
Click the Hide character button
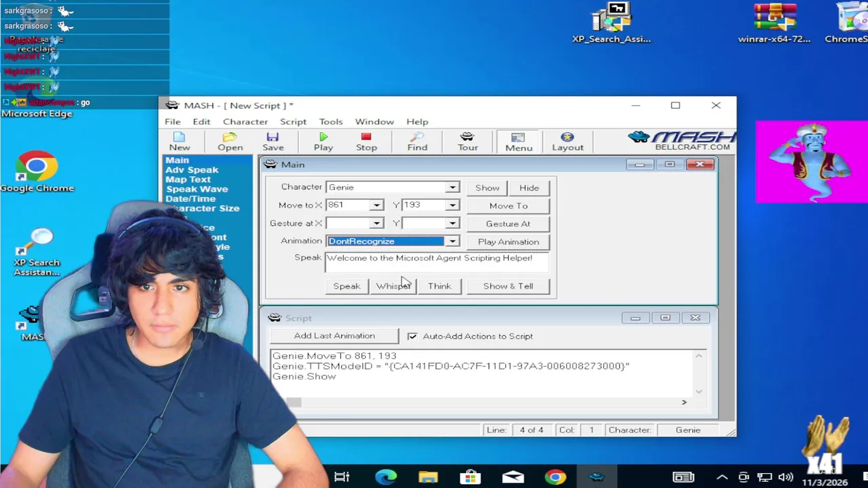[529, 188]
